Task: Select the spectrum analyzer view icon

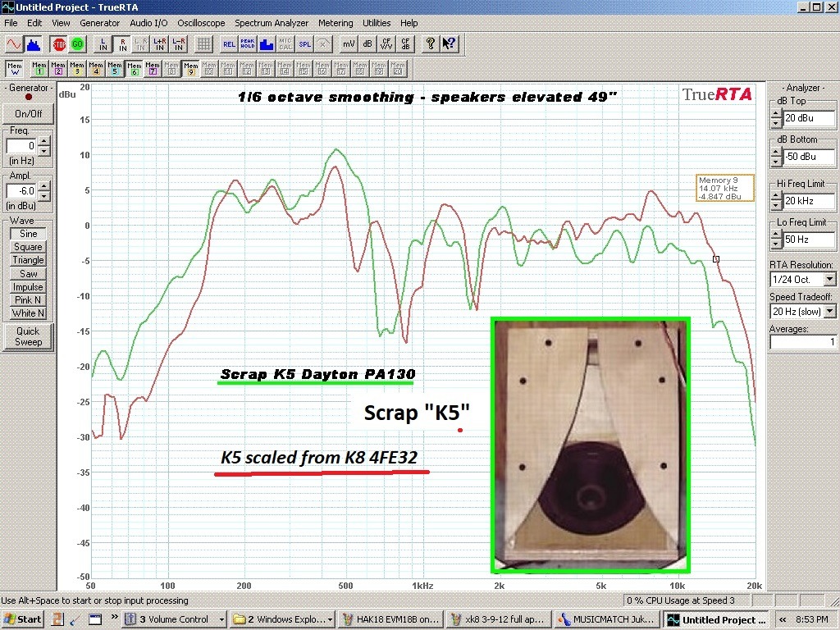Action: tap(33, 44)
